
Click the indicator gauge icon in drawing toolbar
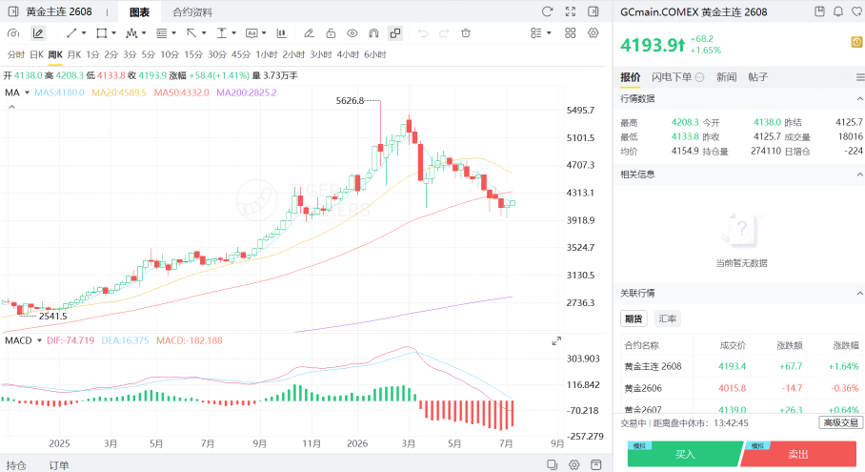click(13, 34)
